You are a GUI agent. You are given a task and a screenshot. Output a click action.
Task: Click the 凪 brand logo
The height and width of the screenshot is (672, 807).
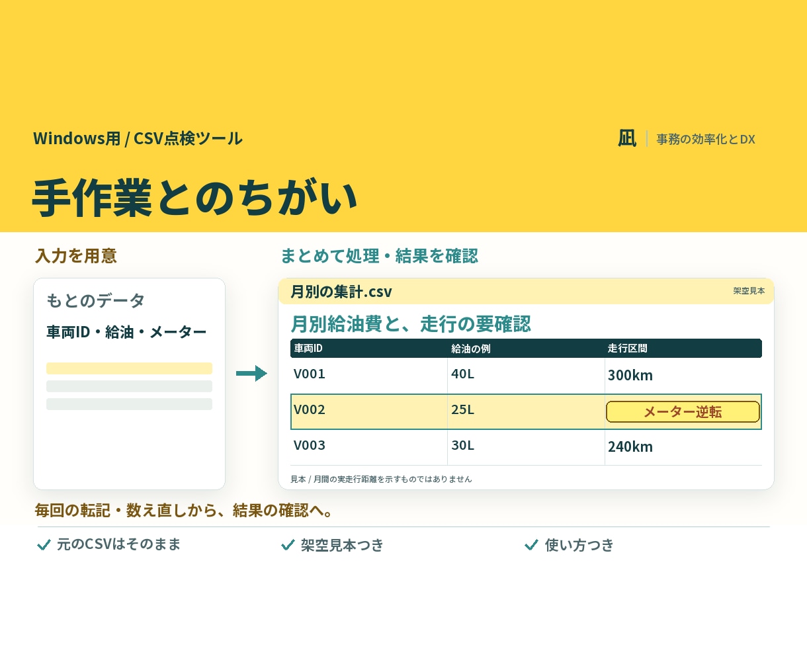(627, 138)
